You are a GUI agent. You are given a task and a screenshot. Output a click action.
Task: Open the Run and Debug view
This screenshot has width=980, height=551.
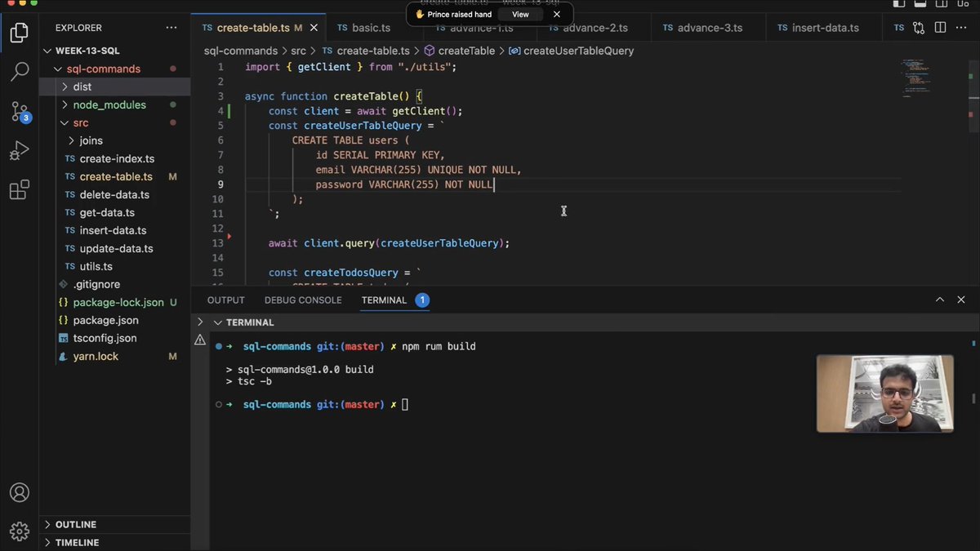(19, 151)
